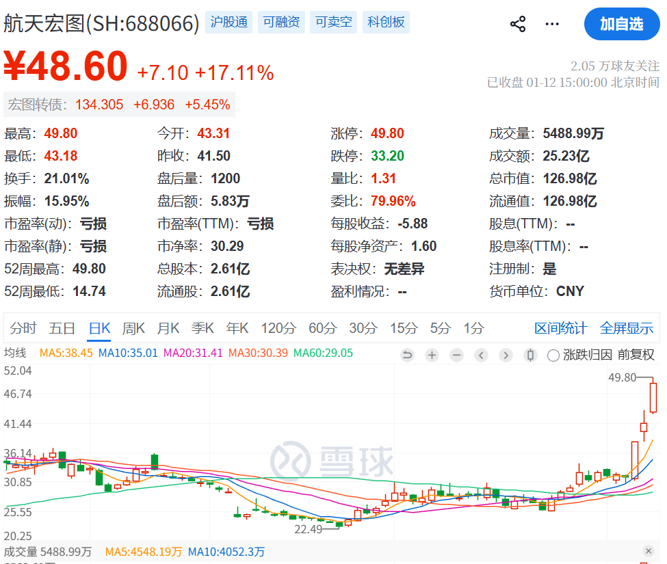Select the 60分 timeframe tab
667x564 pixels.
pos(322,328)
